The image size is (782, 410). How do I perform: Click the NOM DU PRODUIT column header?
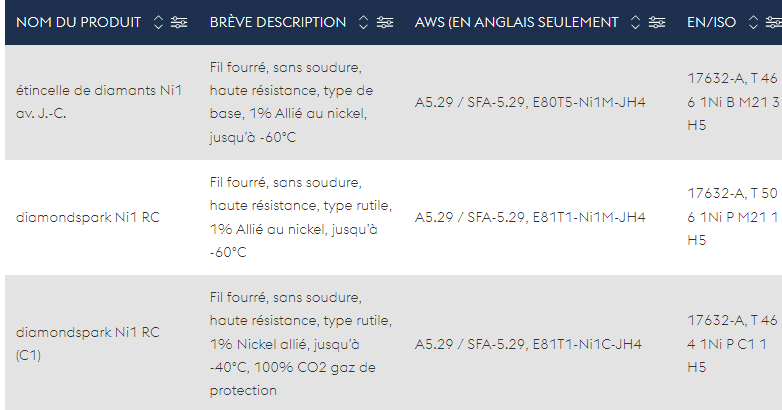click(x=78, y=22)
